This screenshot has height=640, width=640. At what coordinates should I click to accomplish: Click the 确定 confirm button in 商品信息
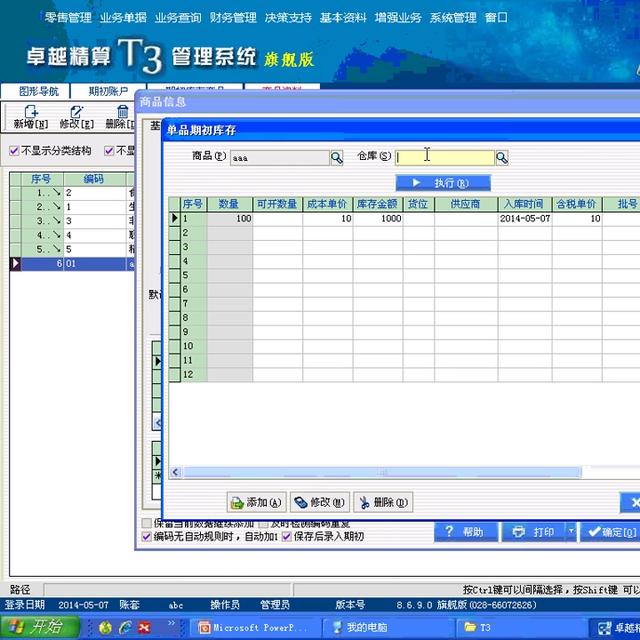[612, 532]
